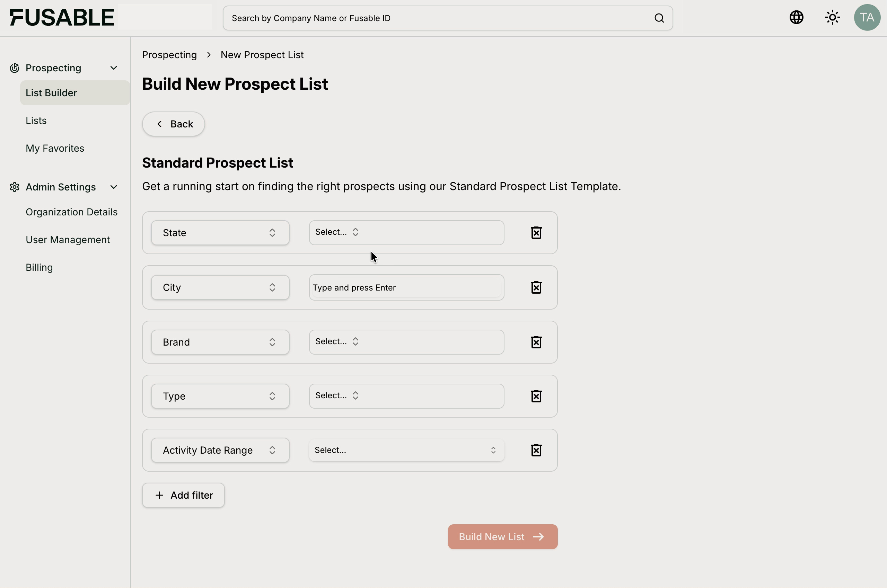The height and width of the screenshot is (588, 887).
Task: Remove the Type filter row
Action: pos(536,396)
